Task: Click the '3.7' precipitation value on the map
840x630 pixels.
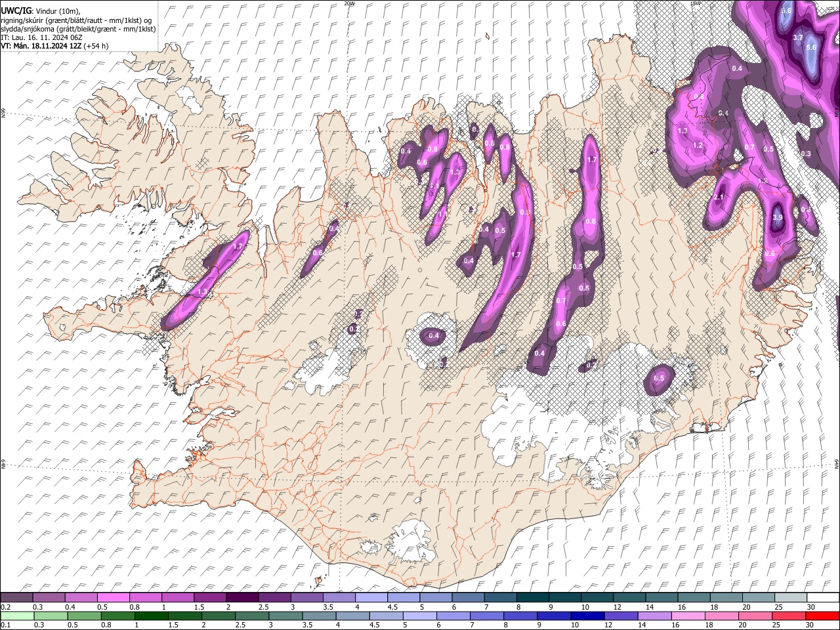Action: pyautogui.click(x=798, y=37)
